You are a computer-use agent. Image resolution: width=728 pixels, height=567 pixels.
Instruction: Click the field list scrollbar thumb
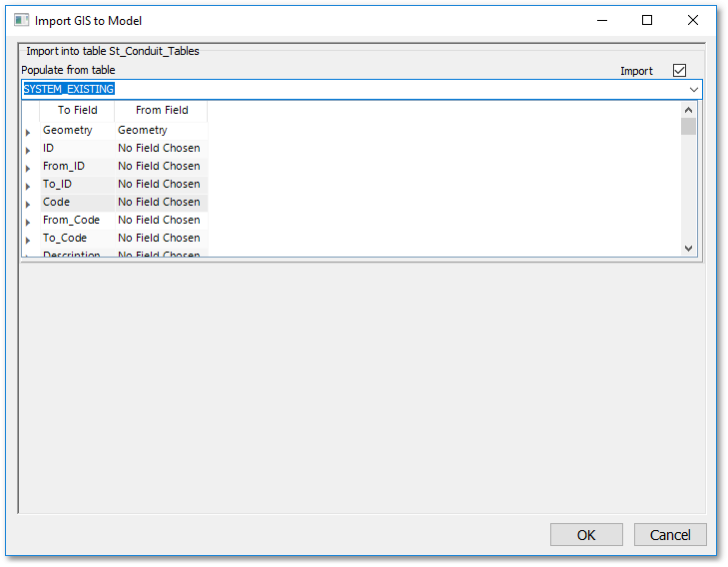pos(688,126)
